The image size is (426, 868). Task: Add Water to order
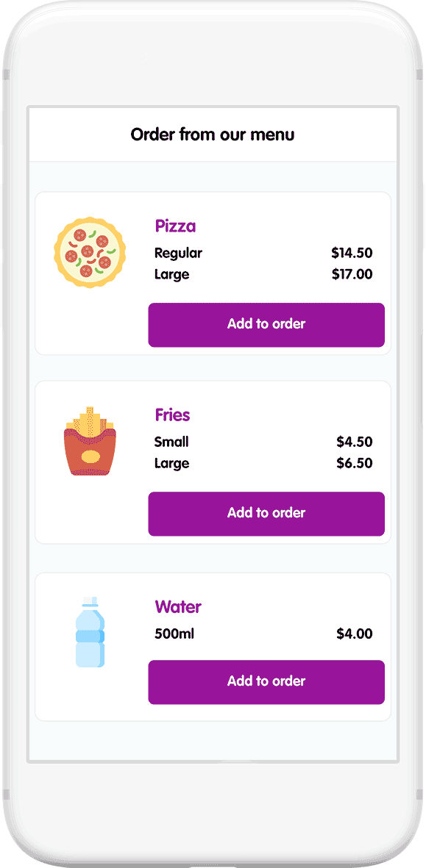click(266, 682)
